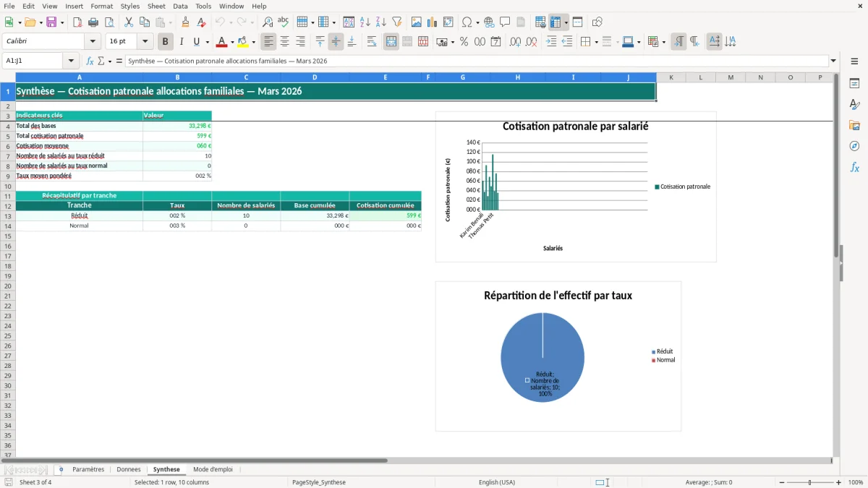This screenshot has width=868, height=488.
Task: Toggle Center Vertically alignment
Action: pyautogui.click(x=336, y=42)
